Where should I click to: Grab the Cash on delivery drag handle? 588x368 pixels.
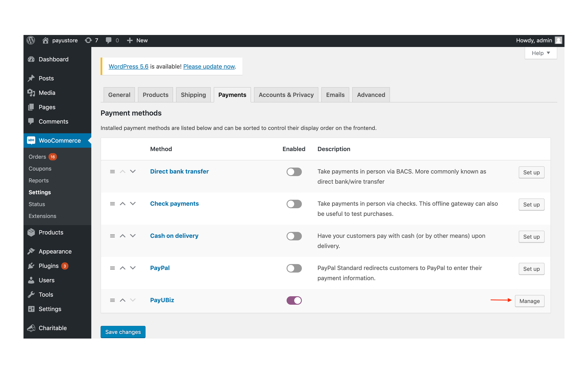pos(112,236)
